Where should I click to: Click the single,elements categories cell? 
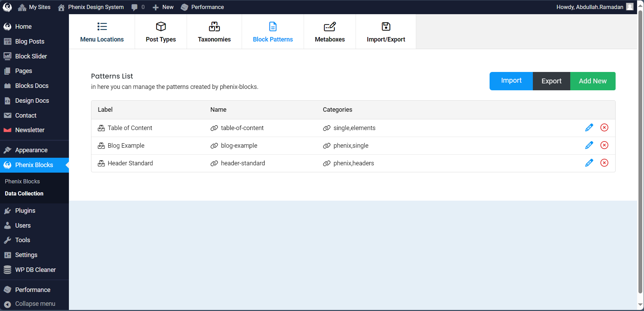click(x=354, y=128)
